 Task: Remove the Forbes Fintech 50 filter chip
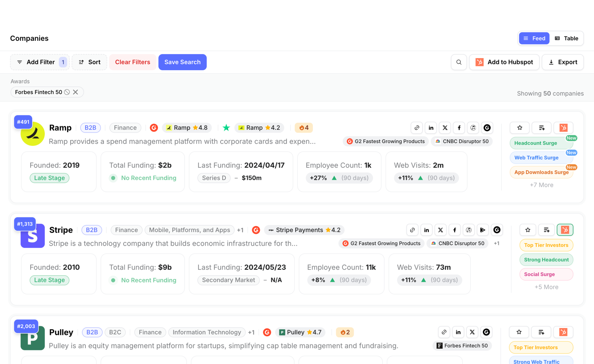coord(76,92)
